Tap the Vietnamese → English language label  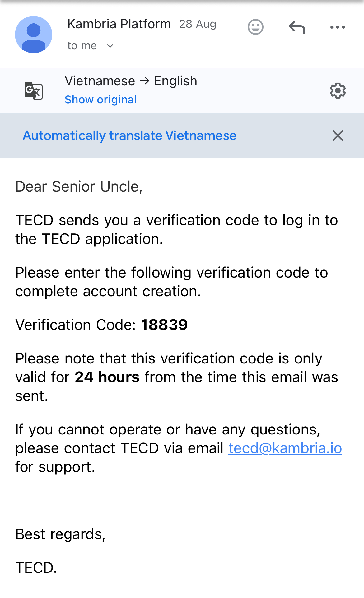click(131, 81)
